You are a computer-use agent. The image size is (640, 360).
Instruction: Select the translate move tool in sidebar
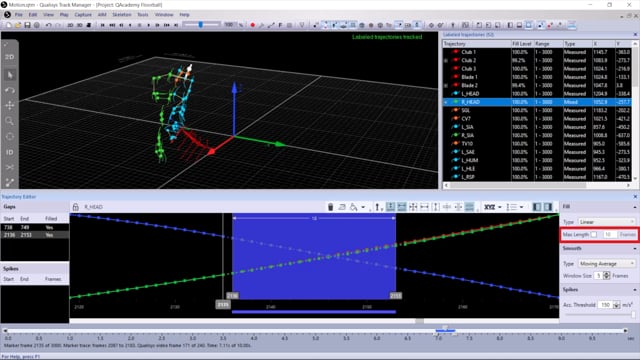[10, 105]
